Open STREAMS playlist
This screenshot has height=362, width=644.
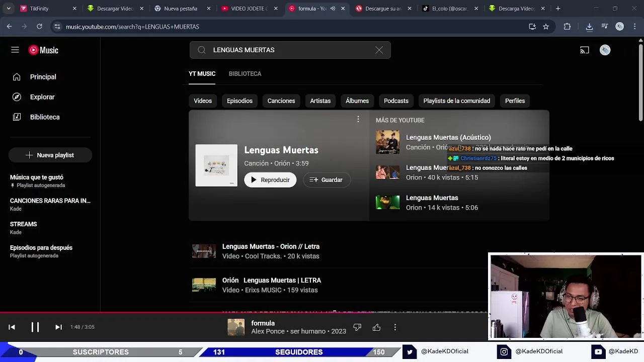(x=50, y=228)
